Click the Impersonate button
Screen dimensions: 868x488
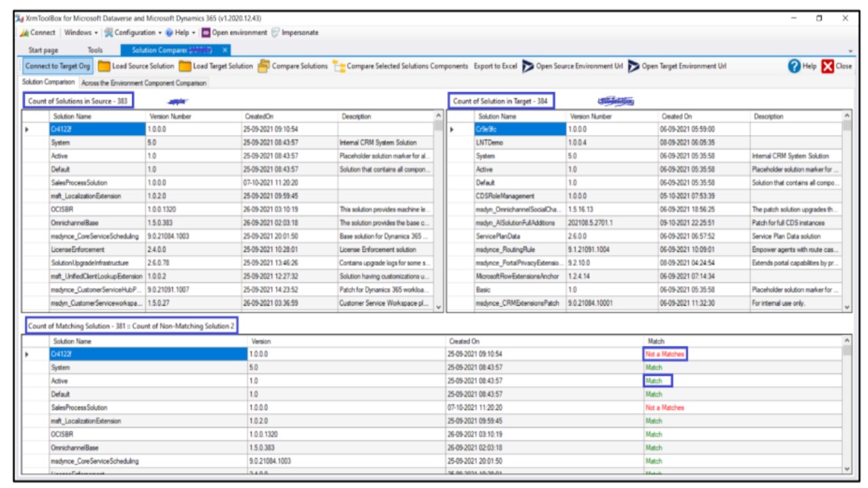tap(295, 33)
